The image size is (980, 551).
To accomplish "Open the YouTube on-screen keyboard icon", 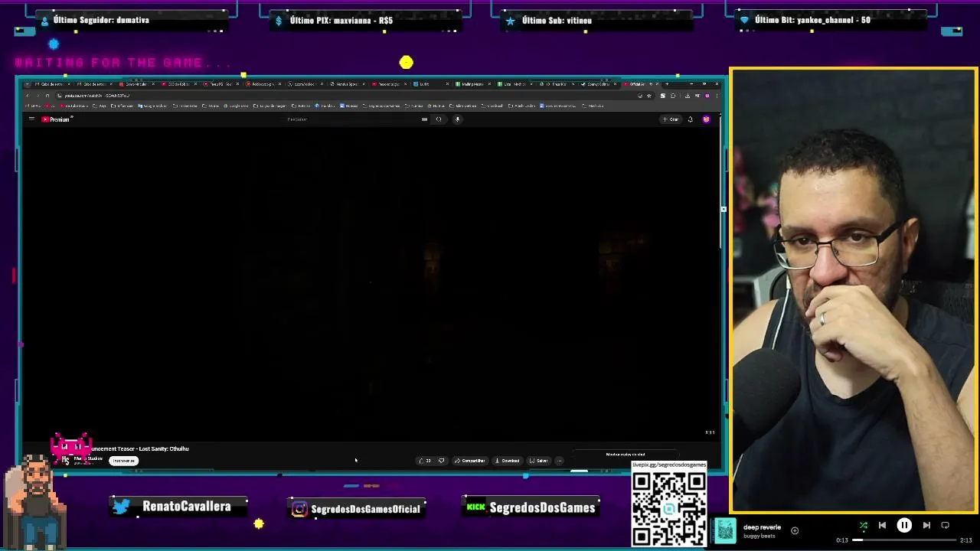I will pos(424,119).
